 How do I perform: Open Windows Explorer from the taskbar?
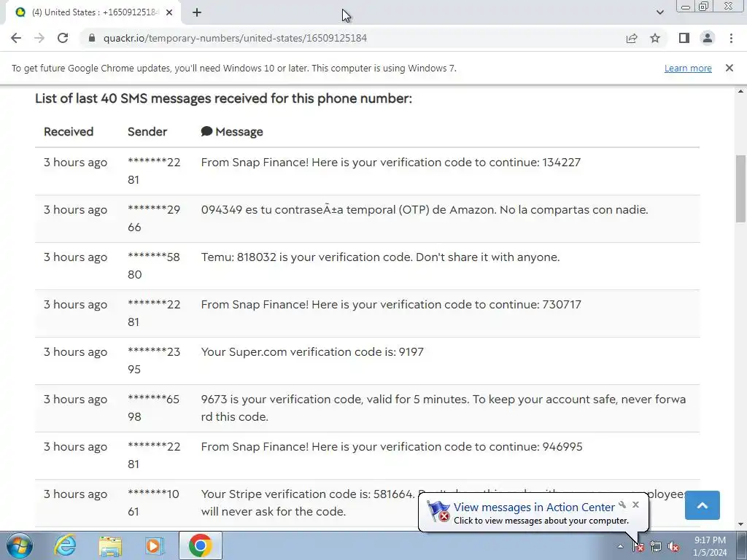click(110, 545)
